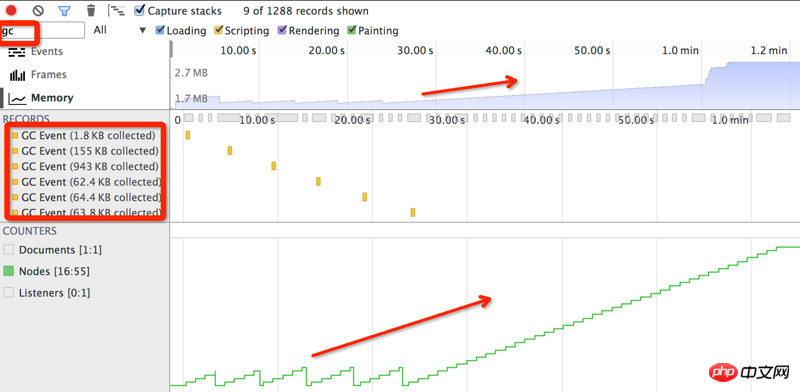The image size is (800, 392).
Task: Click the clear recording circle-slash icon
Action: coord(38,10)
